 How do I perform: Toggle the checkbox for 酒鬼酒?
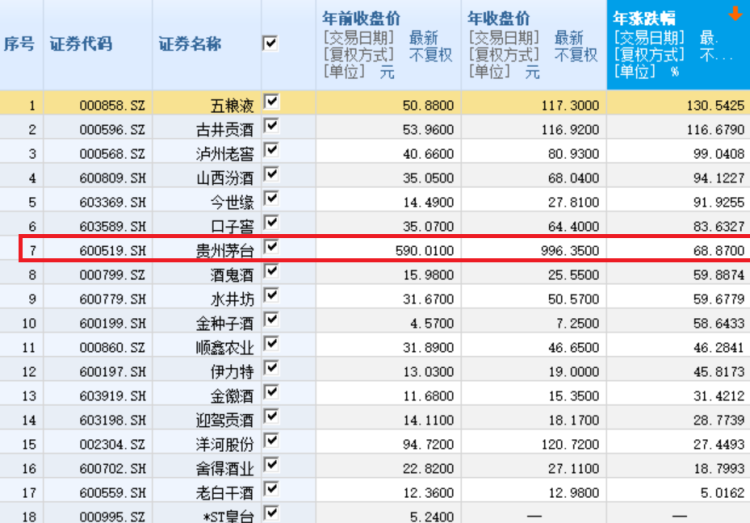coord(271,271)
